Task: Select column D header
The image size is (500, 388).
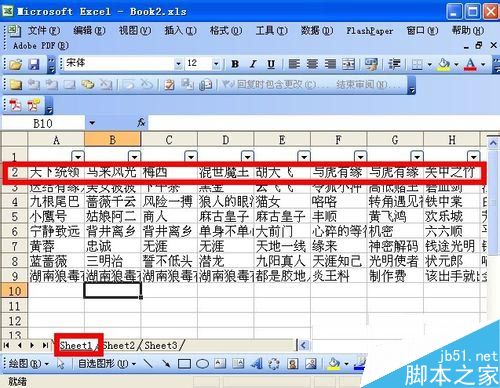Action: pos(226,140)
